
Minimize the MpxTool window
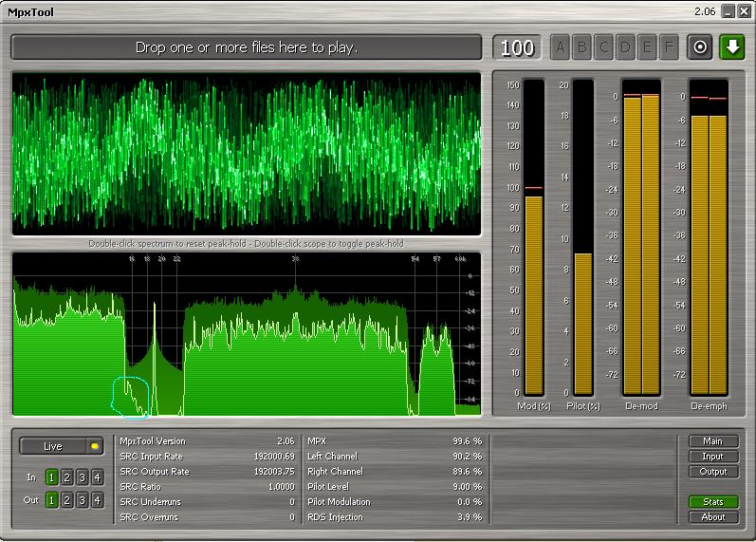coord(728,11)
